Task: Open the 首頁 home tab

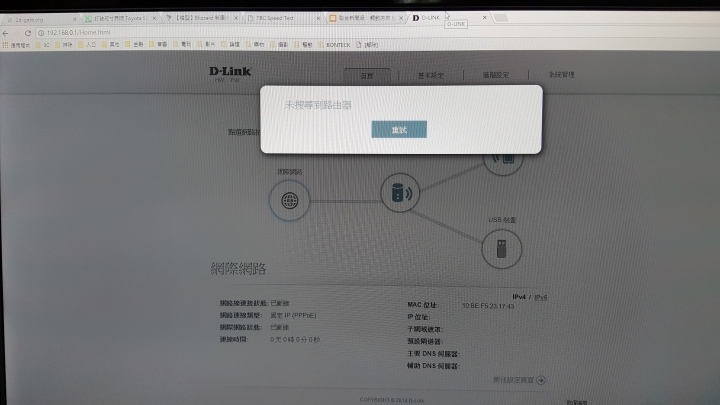Action: pyautogui.click(x=367, y=76)
